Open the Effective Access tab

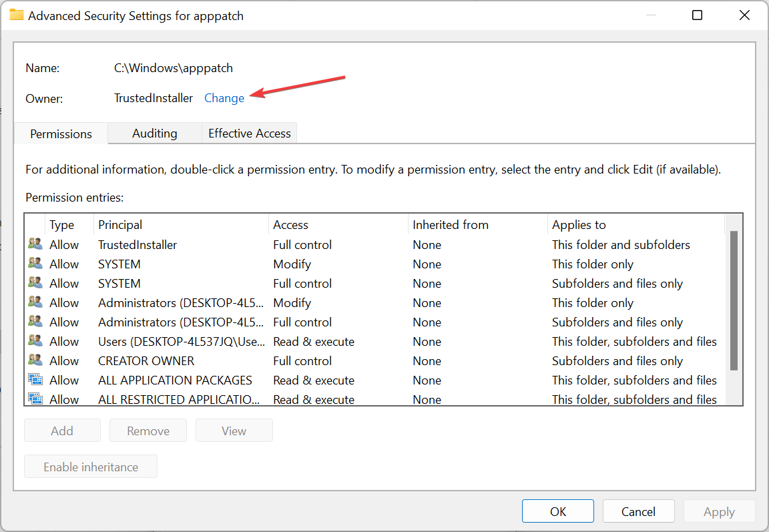[x=249, y=134]
